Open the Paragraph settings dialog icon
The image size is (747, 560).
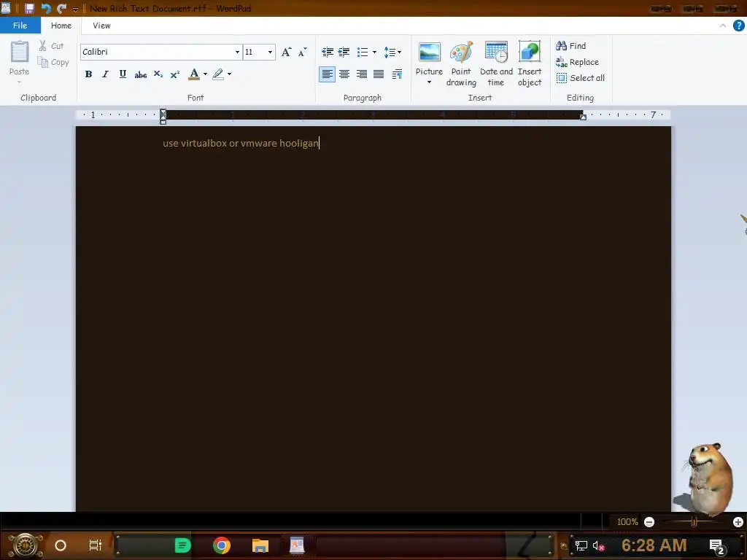tap(397, 74)
